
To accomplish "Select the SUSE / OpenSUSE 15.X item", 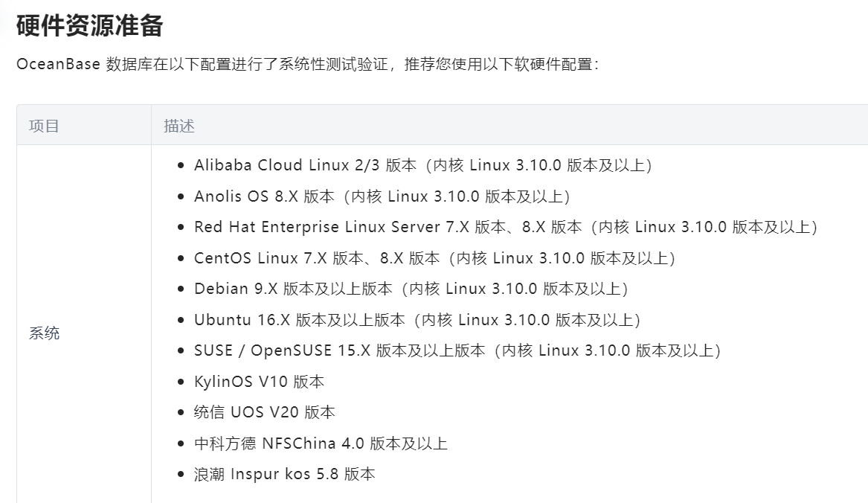I will (x=457, y=350).
